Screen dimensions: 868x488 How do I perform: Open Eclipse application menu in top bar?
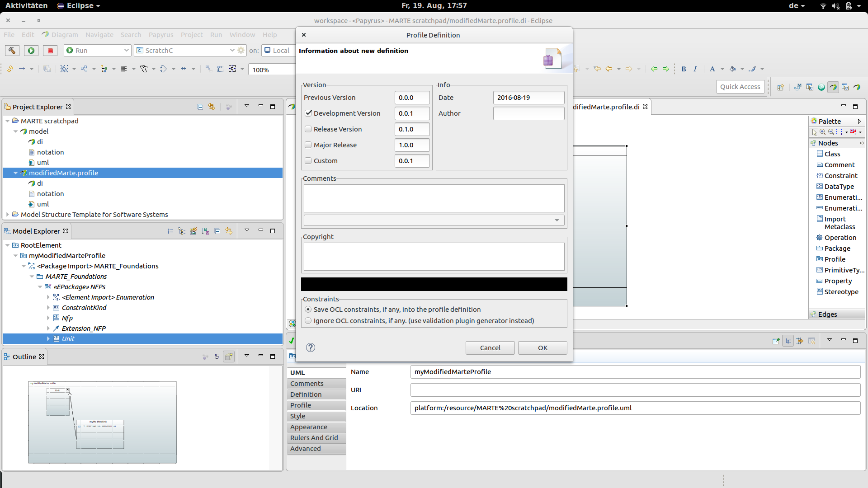coord(78,6)
